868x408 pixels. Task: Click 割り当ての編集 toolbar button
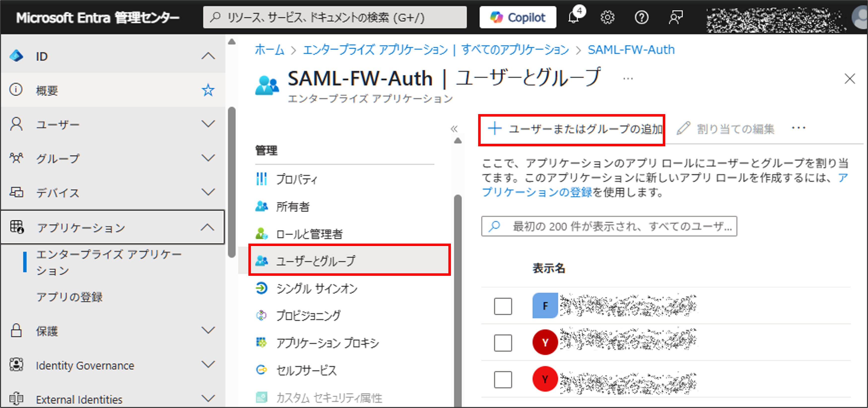726,129
